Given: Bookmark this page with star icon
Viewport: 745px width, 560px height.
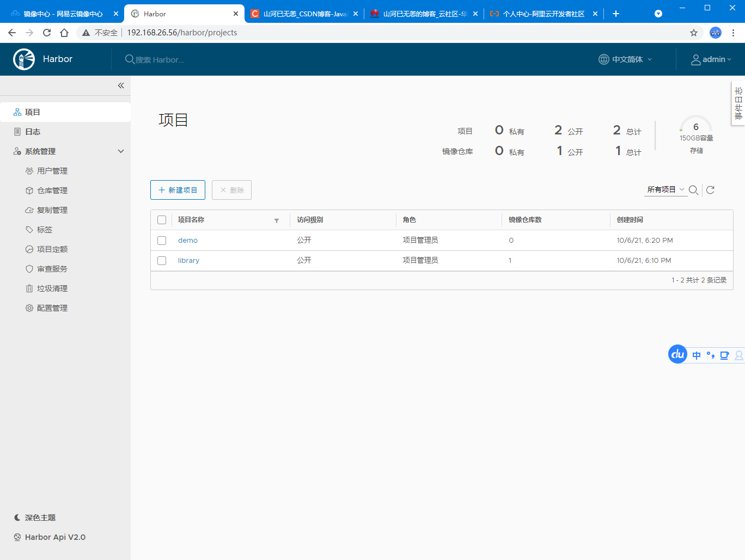Looking at the screenshot, I should [x=694, y=33].
